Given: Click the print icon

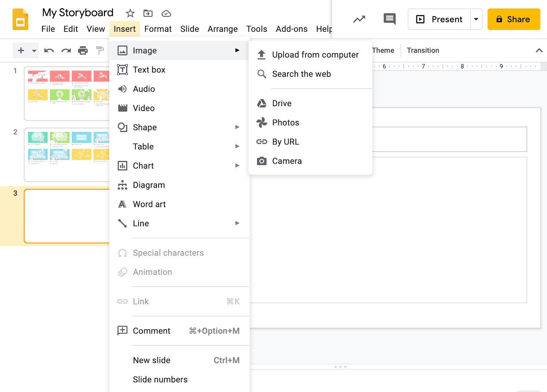Looking at the screenshot, I should [x=83, y=51].
